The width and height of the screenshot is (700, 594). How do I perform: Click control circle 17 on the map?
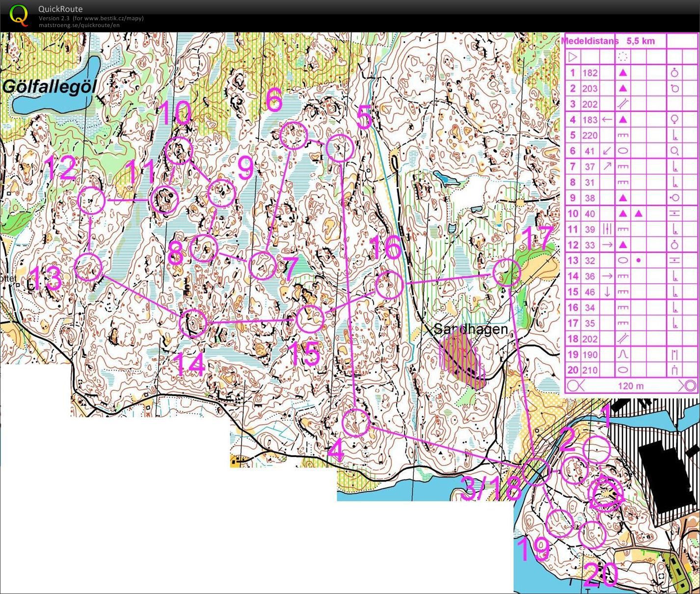[507, 272]
